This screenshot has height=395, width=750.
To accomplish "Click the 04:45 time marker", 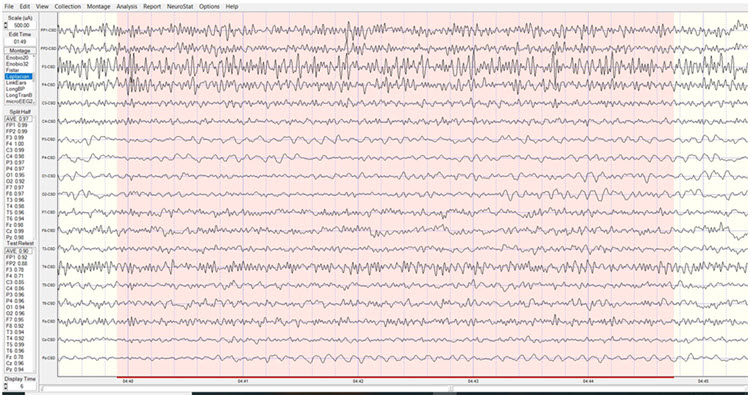I will click(703, 382).
